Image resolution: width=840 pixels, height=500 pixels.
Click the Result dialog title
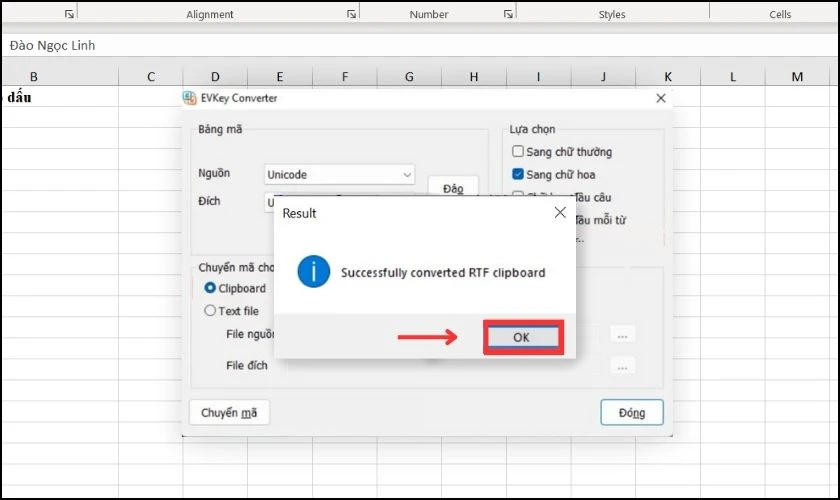point(299,213)
